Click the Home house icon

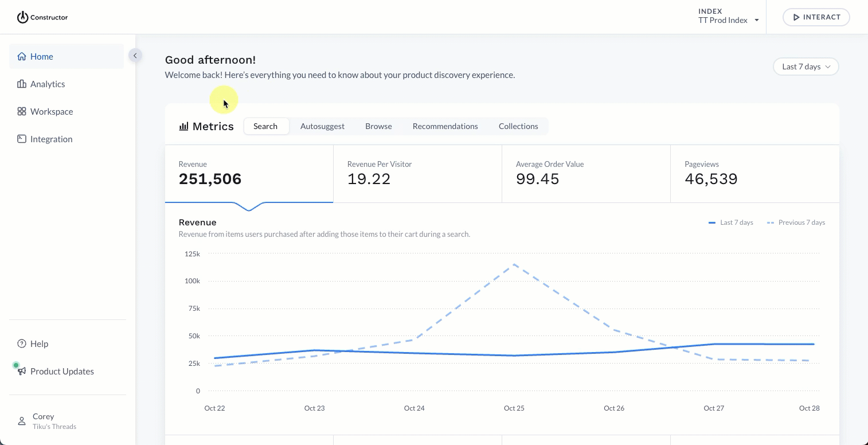[22, 56]
